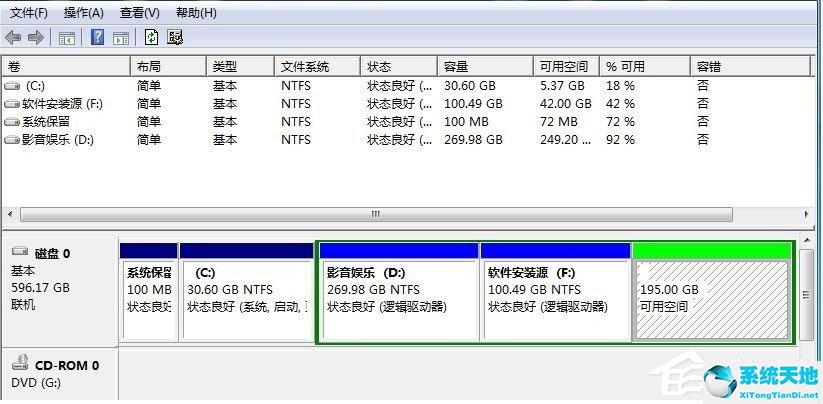
Task: Click the 72 % available cell
Action: (x=620, y=122)
